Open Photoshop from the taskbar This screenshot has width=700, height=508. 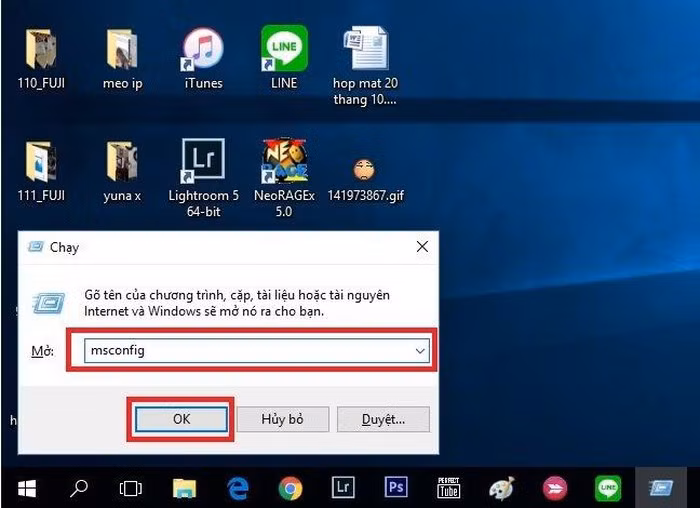point(396,487)
